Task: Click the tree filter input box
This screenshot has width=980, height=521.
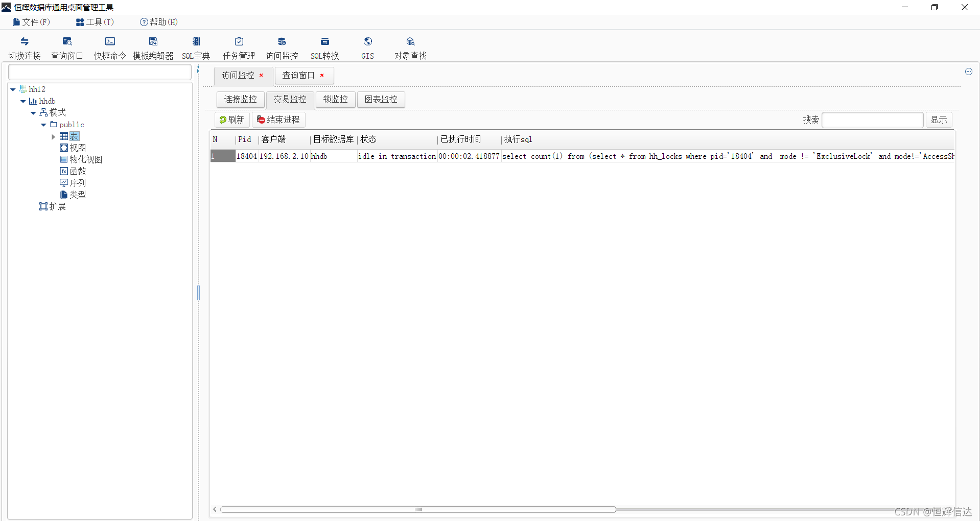Action: [x=100, y=72]
